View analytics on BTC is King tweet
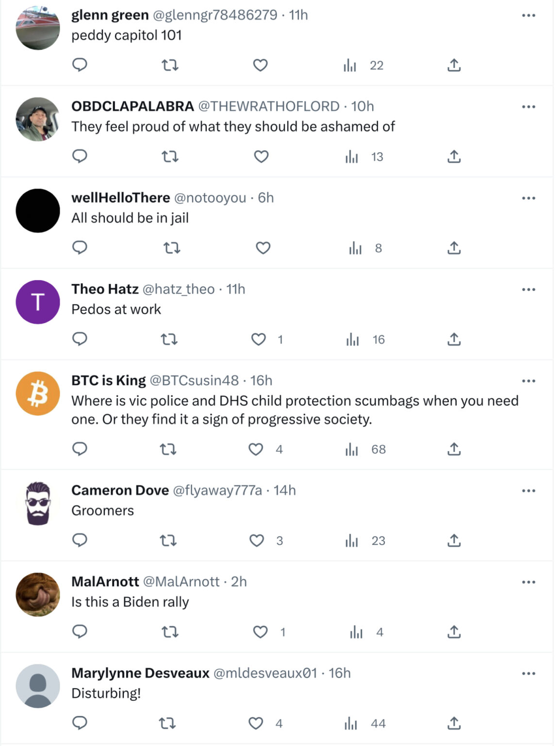560x746 pixels. 352,449
